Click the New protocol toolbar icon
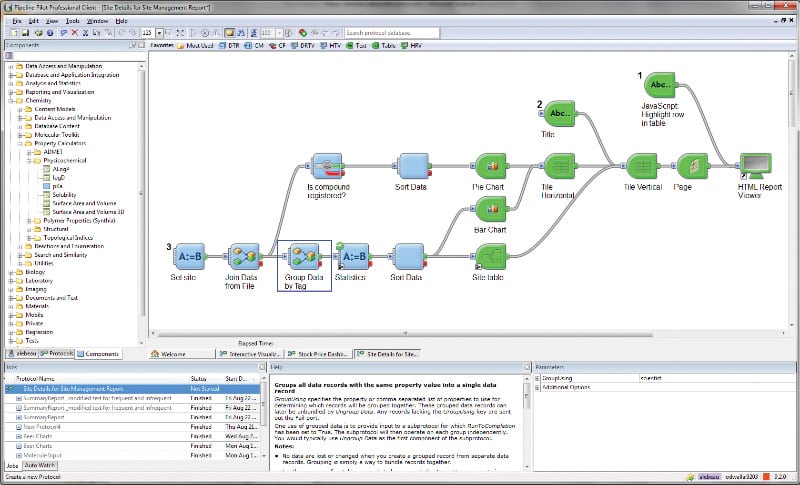Screen dimensions: 800x485 coord(14,33)
